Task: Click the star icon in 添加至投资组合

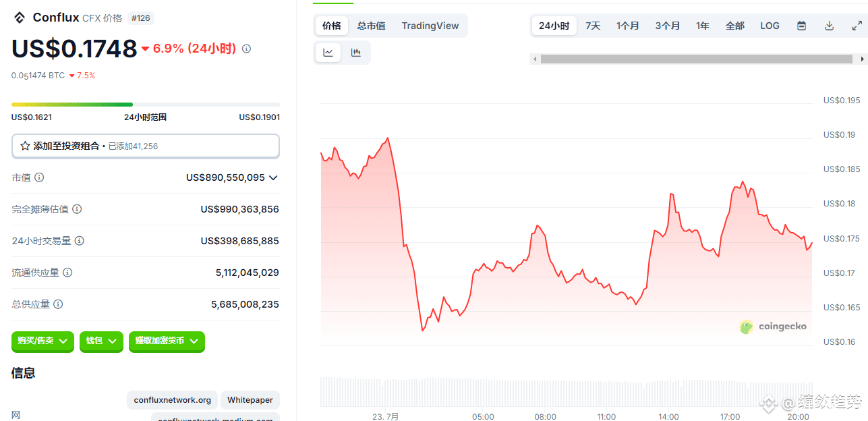Action: tap(25, 146)
